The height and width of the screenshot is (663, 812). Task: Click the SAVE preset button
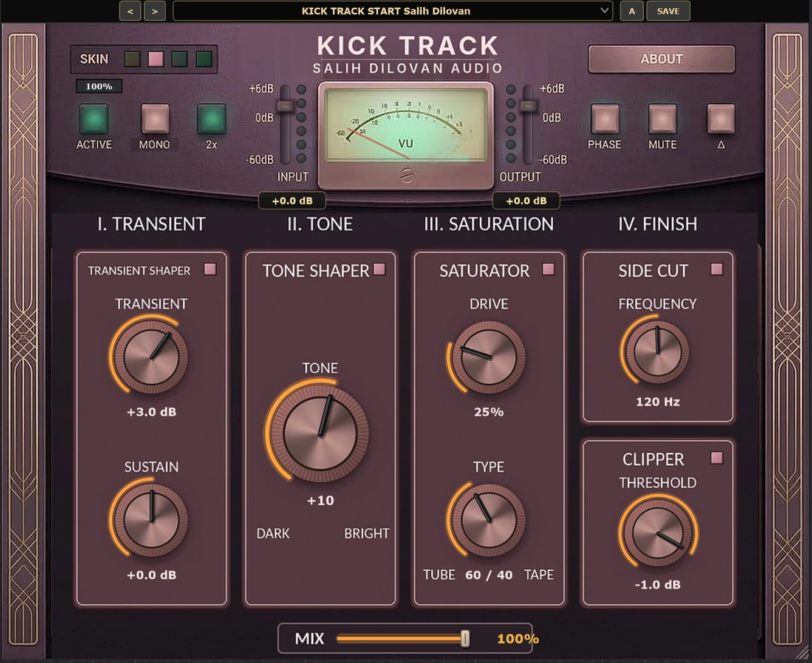668,11
